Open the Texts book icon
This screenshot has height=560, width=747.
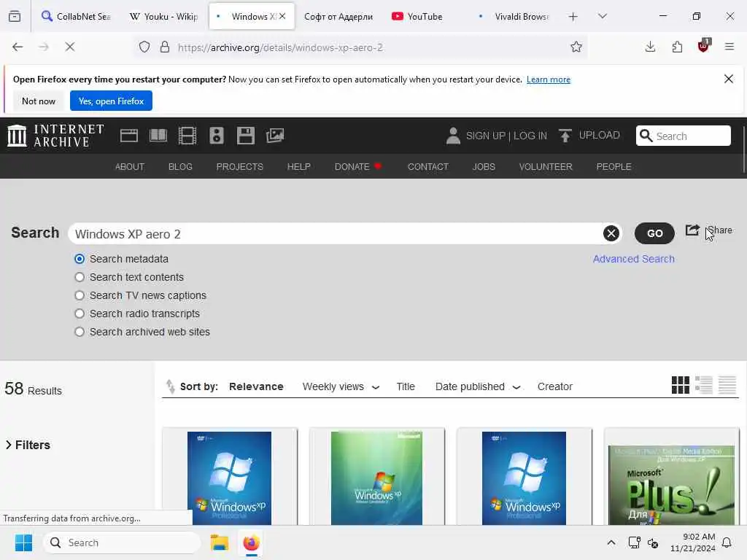[x=158, y=136]
